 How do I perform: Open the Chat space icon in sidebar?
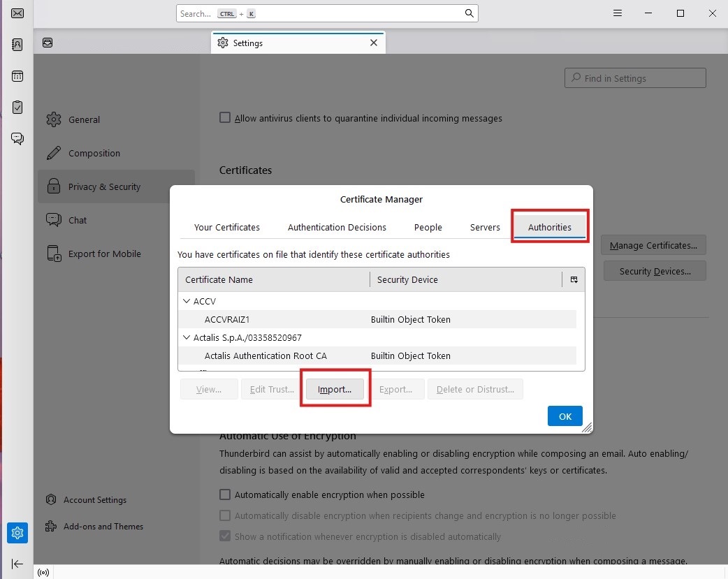point(17,138)
